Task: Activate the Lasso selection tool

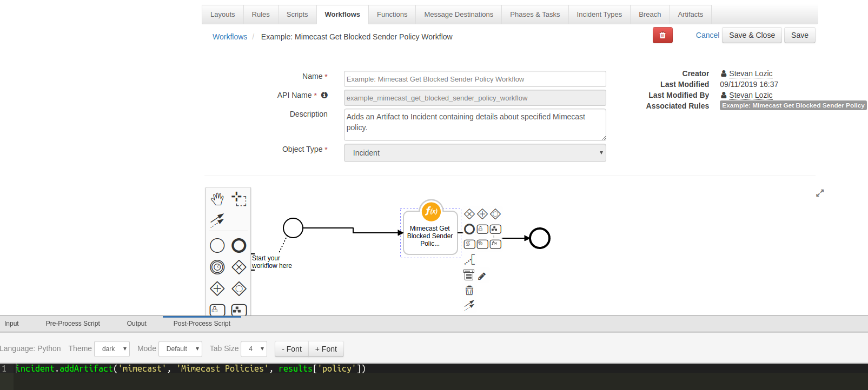Action: pyautogui.click(x=239, y=199)
